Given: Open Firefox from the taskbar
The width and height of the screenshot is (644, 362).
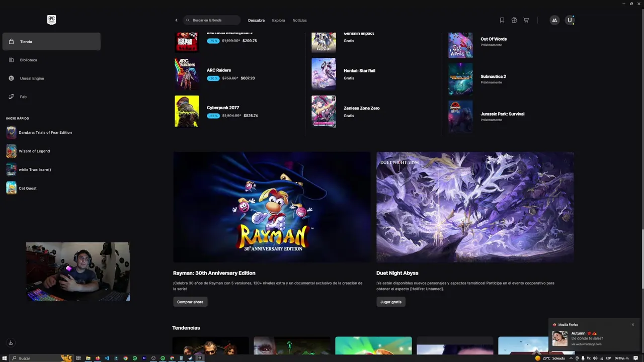Looking at the screenshot, I should click(x=98, y=358).
